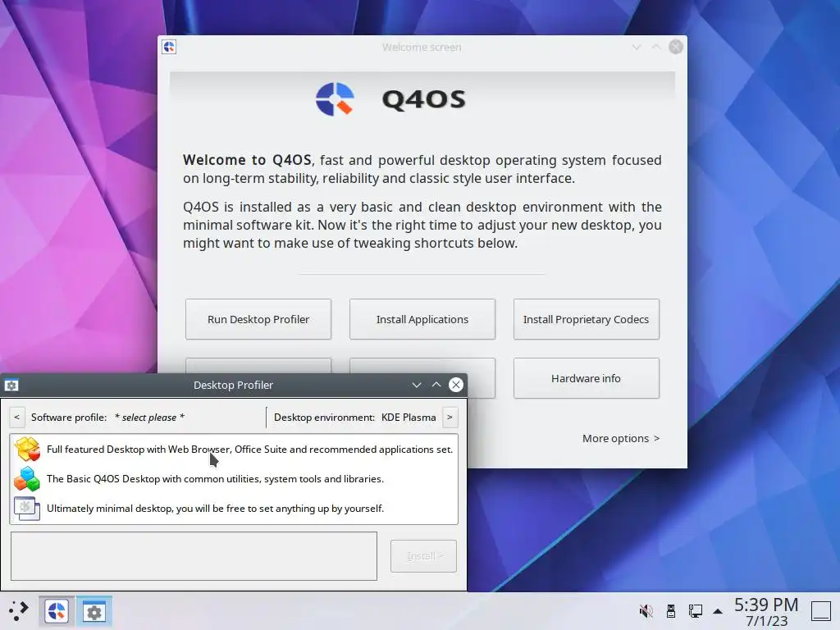
Task: Switch to Welcome screen taskbar entry
Action: (x=57, y=611)
